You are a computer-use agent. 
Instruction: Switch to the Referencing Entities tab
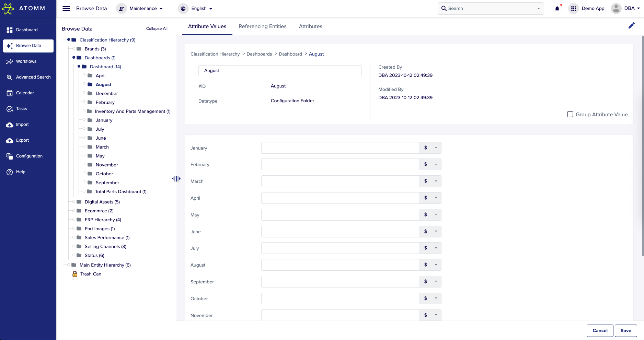point(263,26)
